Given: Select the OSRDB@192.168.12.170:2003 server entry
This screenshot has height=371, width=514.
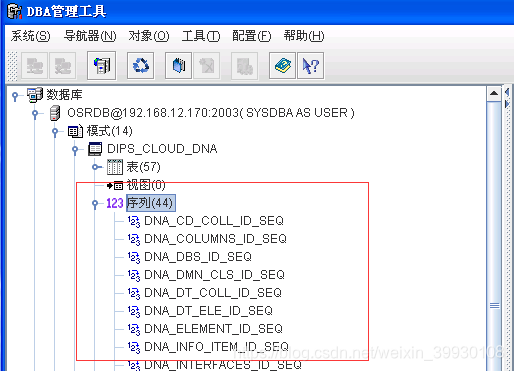Looking at the screenshot, I should (211, 113).
